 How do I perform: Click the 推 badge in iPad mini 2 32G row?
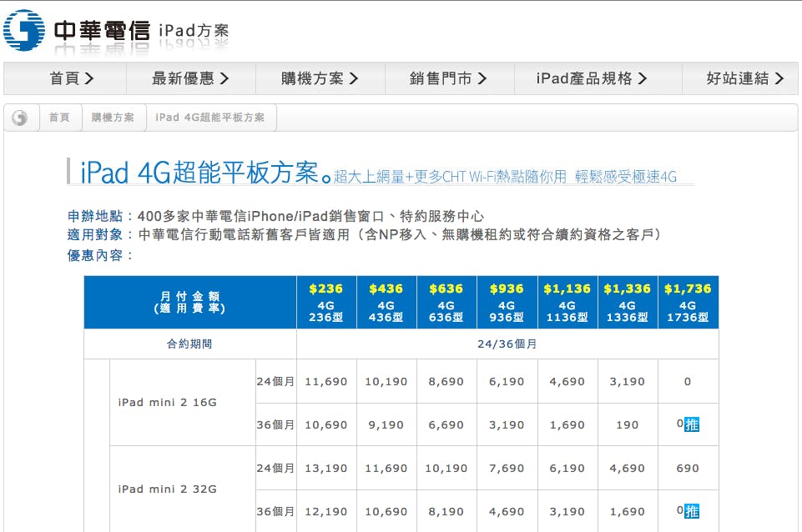tap(692, 511)
